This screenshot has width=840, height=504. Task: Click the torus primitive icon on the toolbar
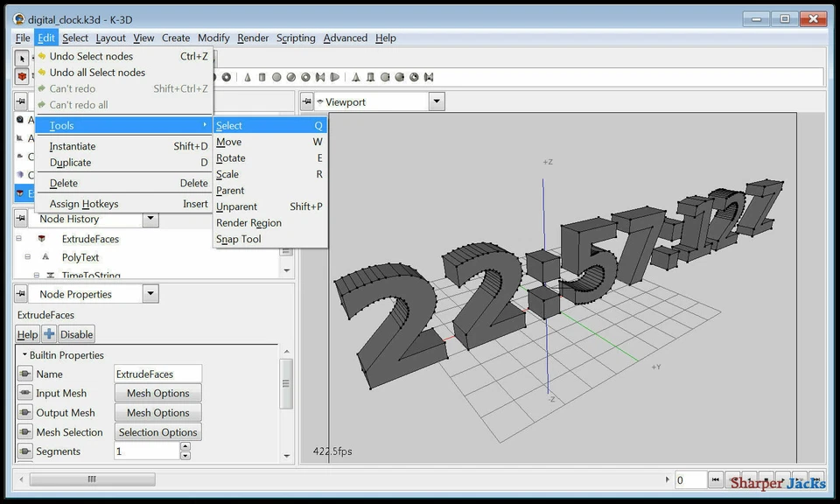(307, 77)
